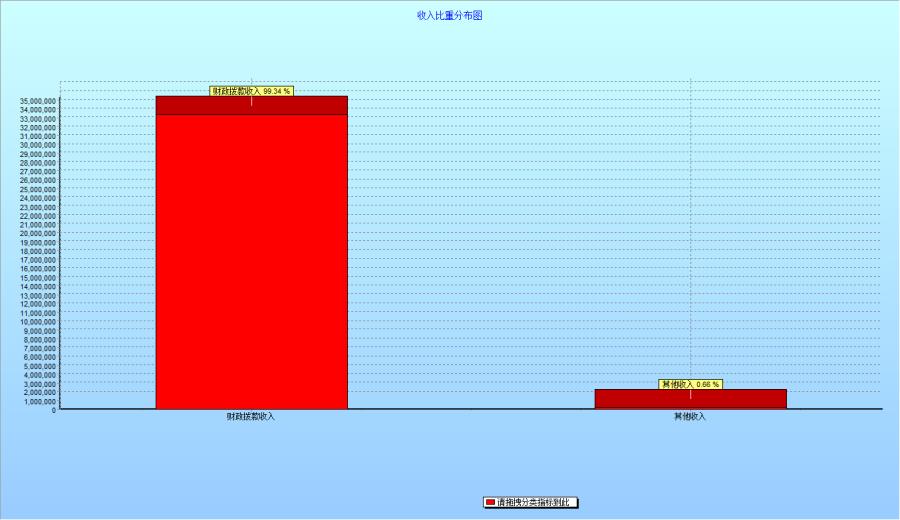Click the 30,000,000 y-axis tick label

(38, 145)
